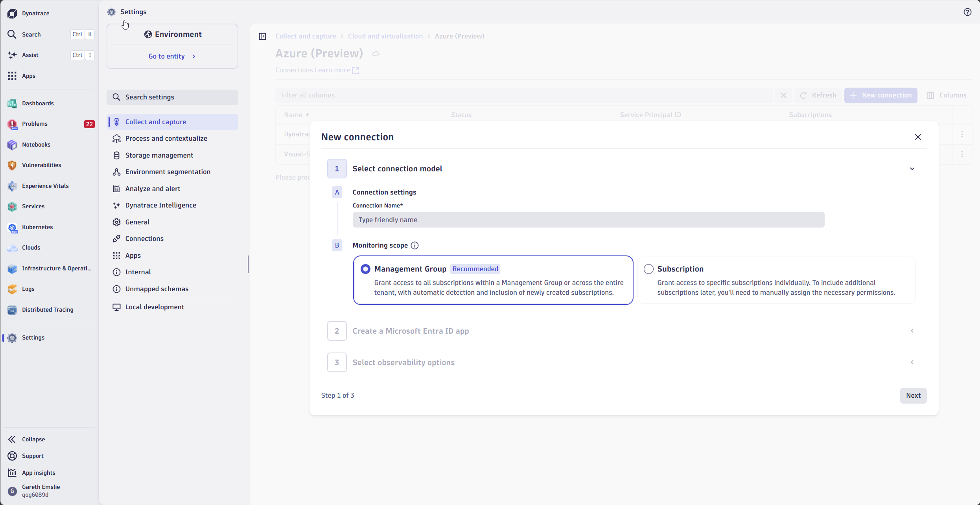Follow the Learn more link
Screen dimensions: 980x505
click(337, 70)
